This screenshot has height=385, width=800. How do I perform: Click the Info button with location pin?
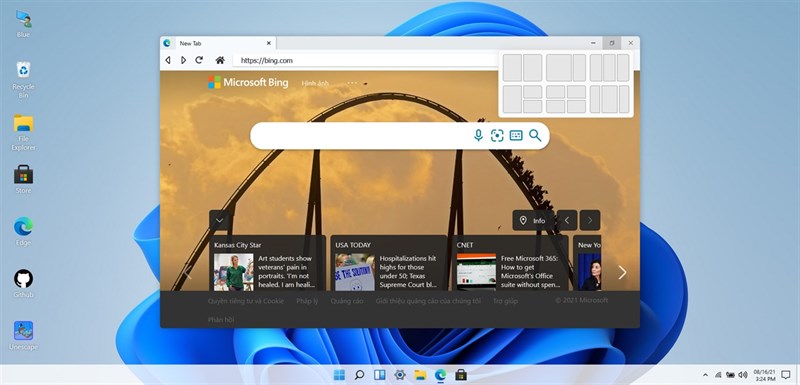point(533,220)
